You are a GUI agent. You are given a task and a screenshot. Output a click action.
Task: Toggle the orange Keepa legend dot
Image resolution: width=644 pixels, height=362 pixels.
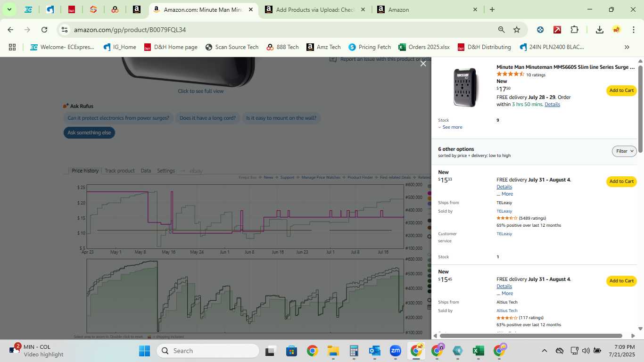click(x=429, y=199)
